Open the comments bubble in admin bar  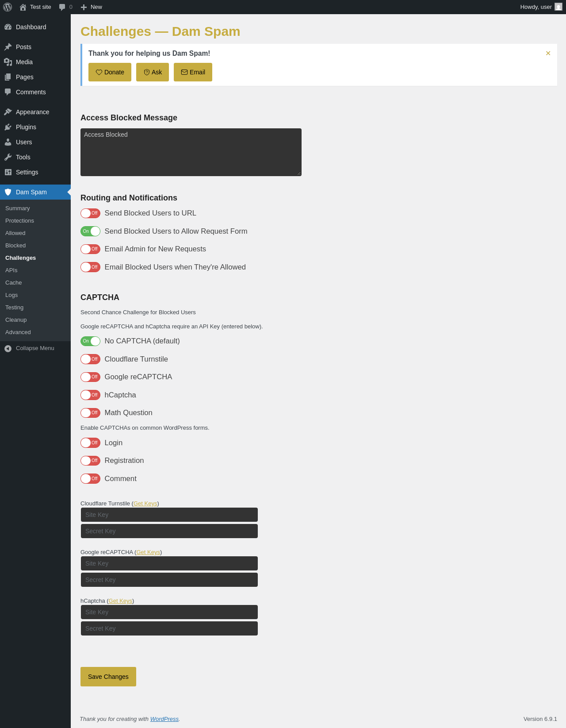(x=65, y=7)
